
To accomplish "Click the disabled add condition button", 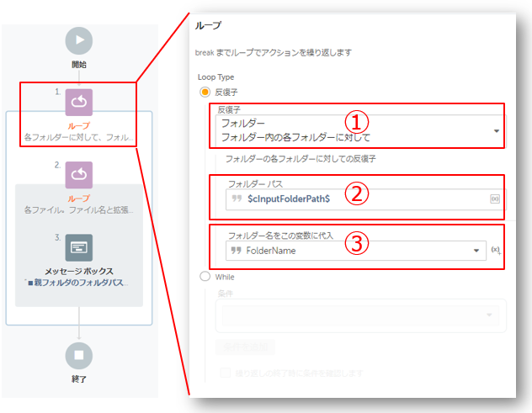I will [x=245, y=347].
